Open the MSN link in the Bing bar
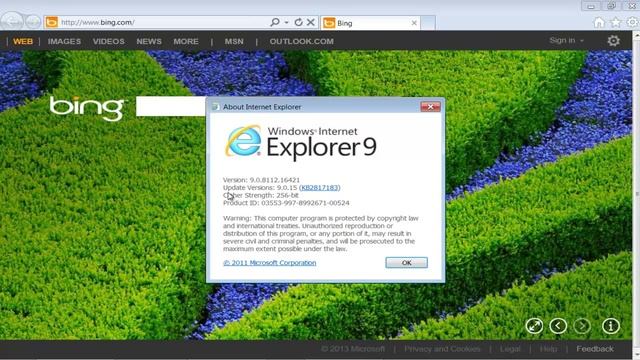This screenshot has width=640, height=360. tap(234, 41)
